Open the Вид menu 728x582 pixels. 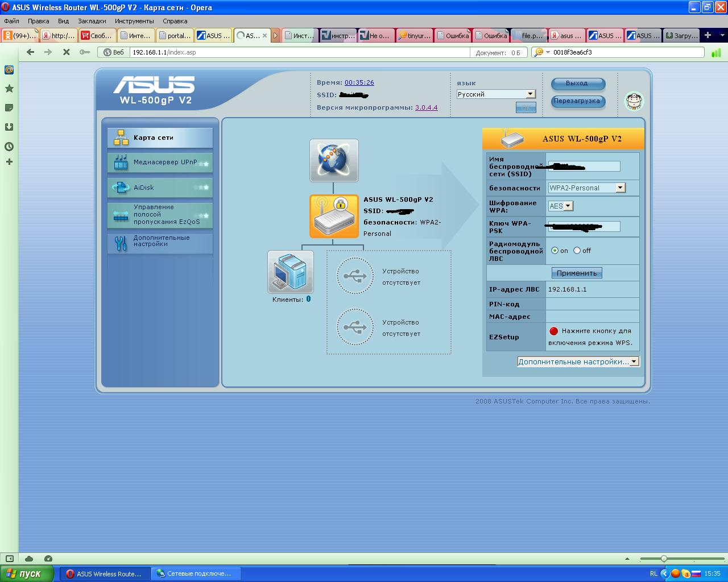coord(63,21)
